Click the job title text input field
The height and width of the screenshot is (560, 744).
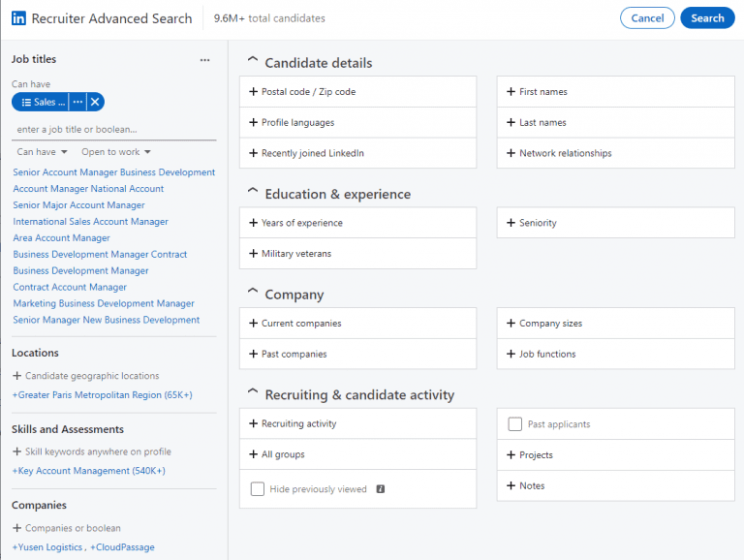113,130
